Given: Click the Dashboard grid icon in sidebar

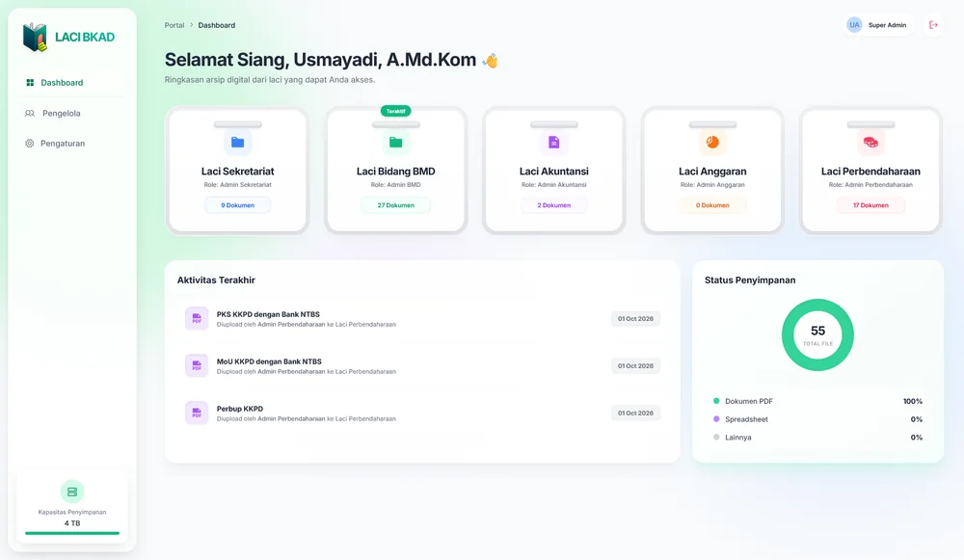Looking at the screenshot, I should [30, 82].
